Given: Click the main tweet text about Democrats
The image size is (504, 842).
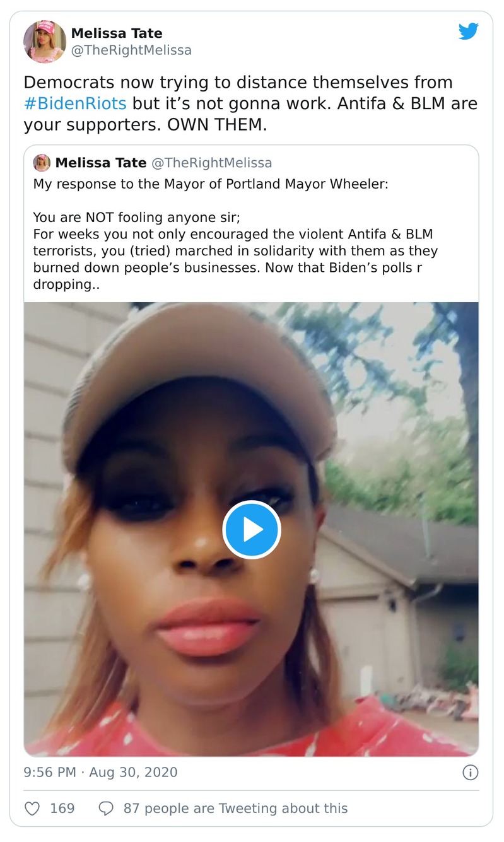Looking at the screenshot, I should point(238,83).
